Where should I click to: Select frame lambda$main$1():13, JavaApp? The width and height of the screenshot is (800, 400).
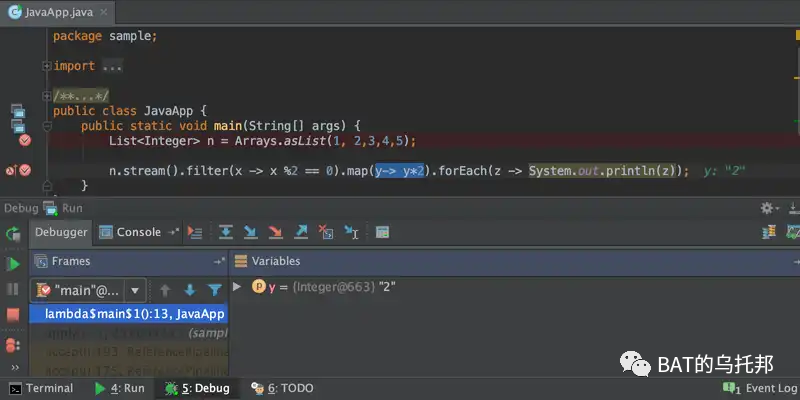[x=129, y=314]
